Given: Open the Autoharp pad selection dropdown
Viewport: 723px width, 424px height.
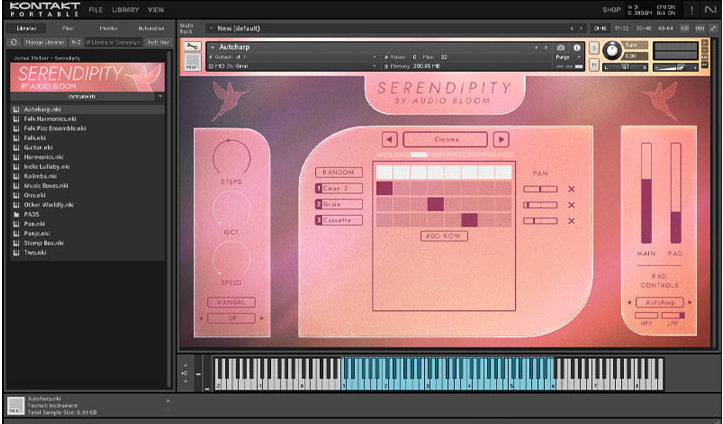Looking at the screenshot, I should [659, 302].
